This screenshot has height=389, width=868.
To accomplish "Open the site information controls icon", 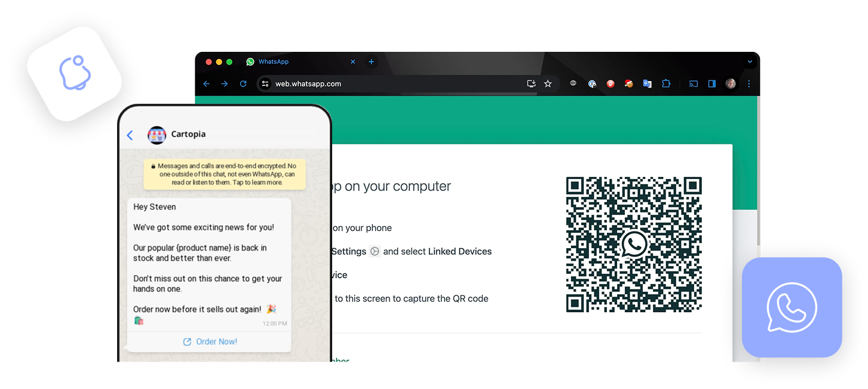I will (266, 84).
